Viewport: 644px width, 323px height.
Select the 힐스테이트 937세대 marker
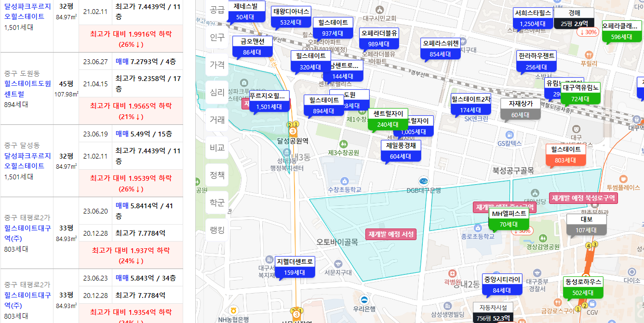(x=333, y=28)
